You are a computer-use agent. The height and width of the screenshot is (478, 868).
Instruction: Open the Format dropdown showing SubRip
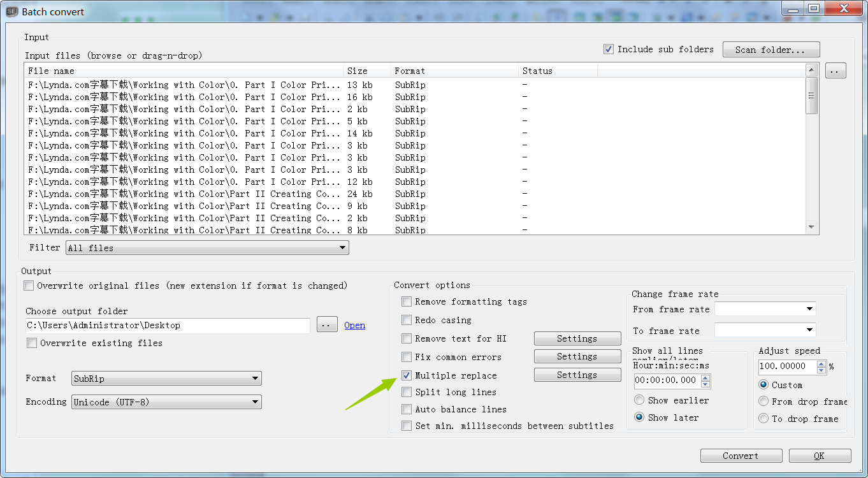(256, 378)
